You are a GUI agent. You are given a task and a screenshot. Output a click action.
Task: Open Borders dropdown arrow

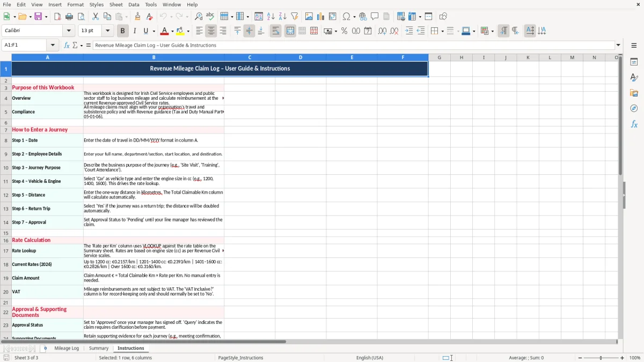coord(442,31)
